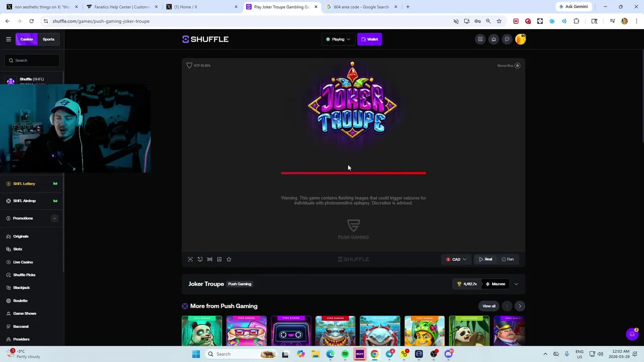The image size is (644, 362).
Task: Click the browser address bar
Action: (x=247, y=21)
